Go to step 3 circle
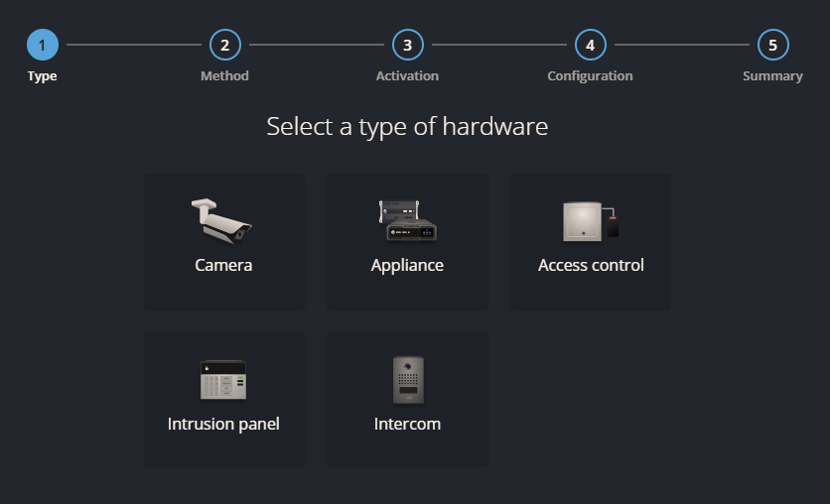The height and width of the screenshot is (504, 830). click(x=407, y=45)
